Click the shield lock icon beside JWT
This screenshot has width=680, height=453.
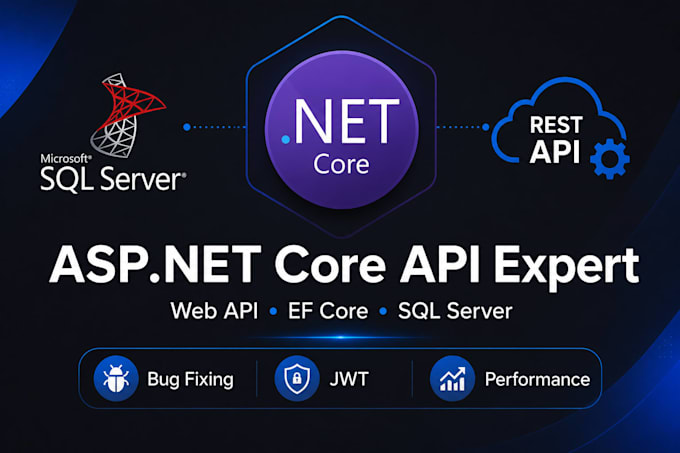297,378
